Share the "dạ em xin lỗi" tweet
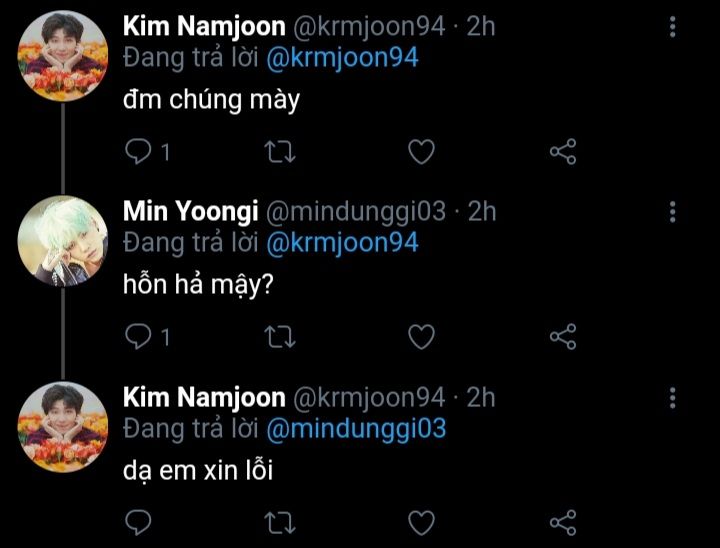 click(563, 522)
